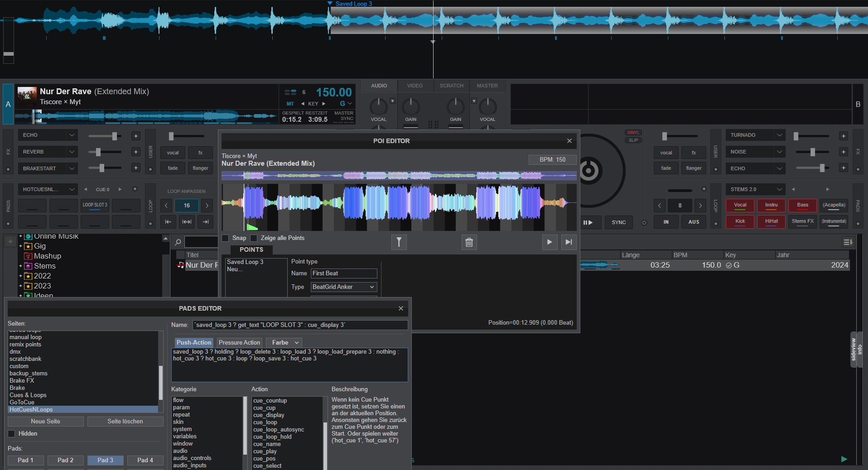
Task: Click the marker pin icon in POI Editor
Action: tap(399, 242)
